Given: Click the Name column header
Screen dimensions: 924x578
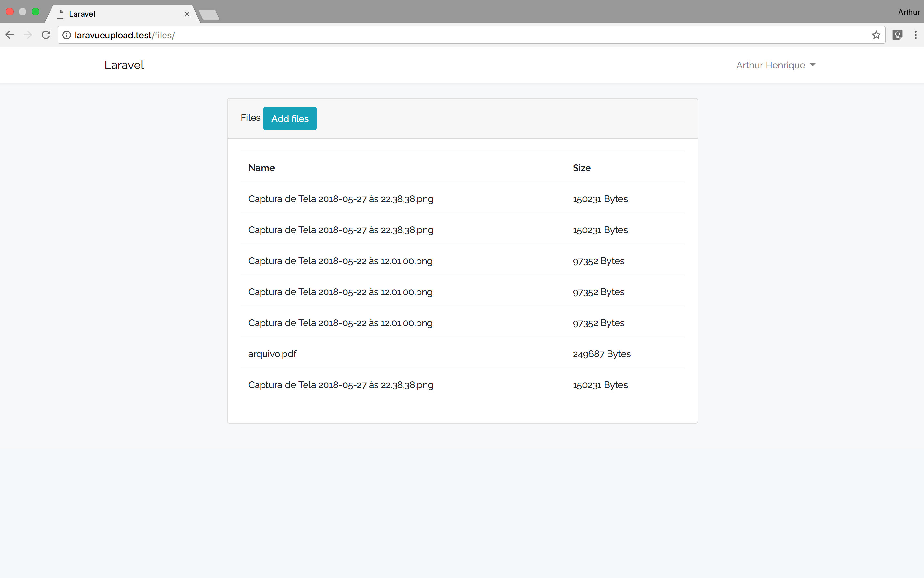Looking at the screenshot, I should click(262, 168).
